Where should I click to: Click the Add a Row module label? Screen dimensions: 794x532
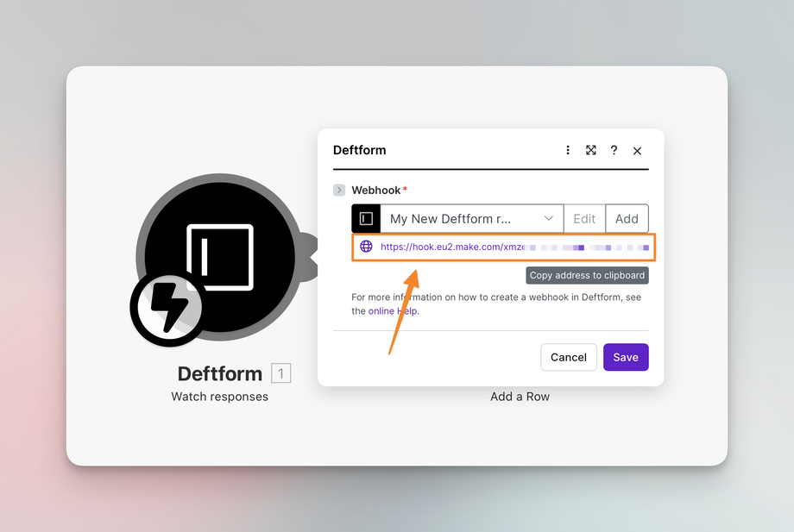pyautogui.click(x=520, y=397)
